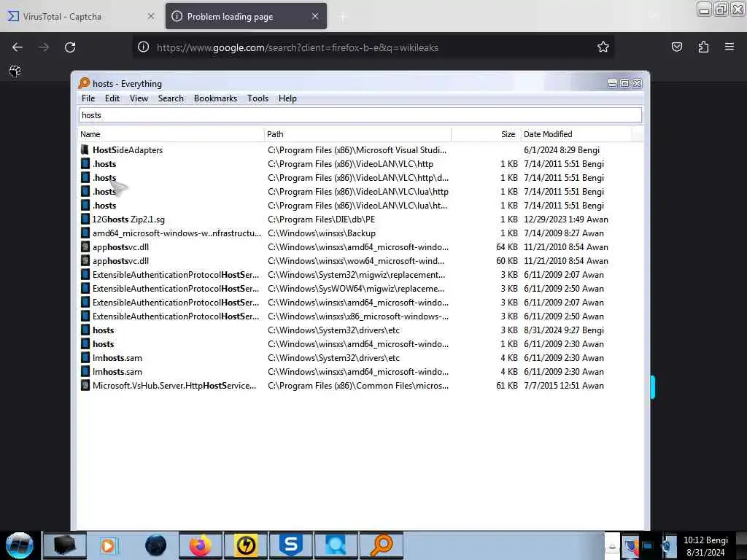This screenshot has height=560, width=747.
Task: Switch to the VirusTotal - Captcha tab
Action: click(81, 17)
